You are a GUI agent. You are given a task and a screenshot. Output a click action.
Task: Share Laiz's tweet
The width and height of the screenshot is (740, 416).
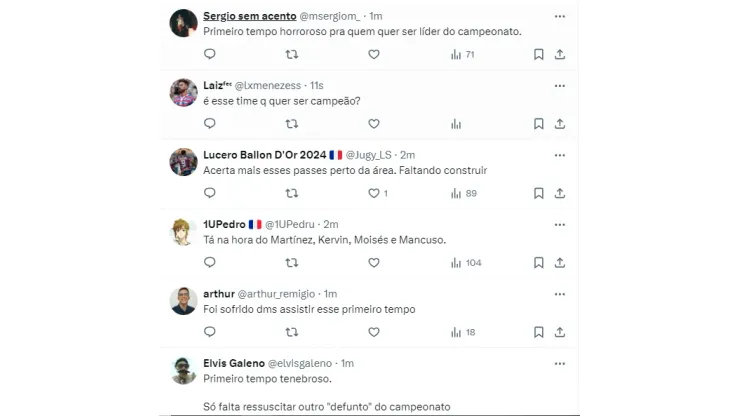tap(560, 124)
